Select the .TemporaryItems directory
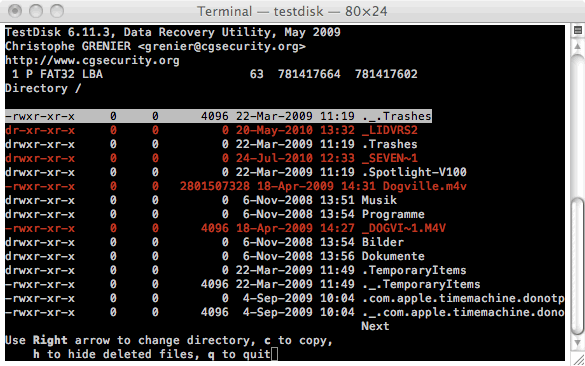Image resolution: width=585 pixels, height=366 pixels. click(236, 270)
